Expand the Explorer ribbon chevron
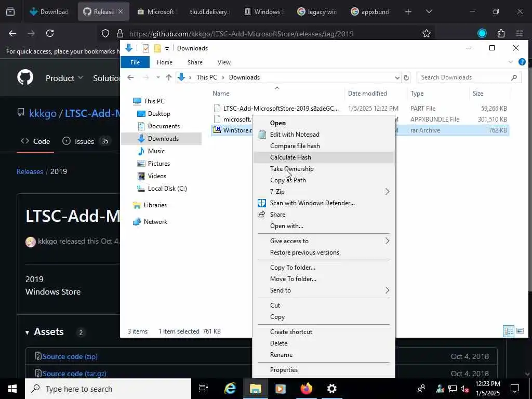 [511, 62]
